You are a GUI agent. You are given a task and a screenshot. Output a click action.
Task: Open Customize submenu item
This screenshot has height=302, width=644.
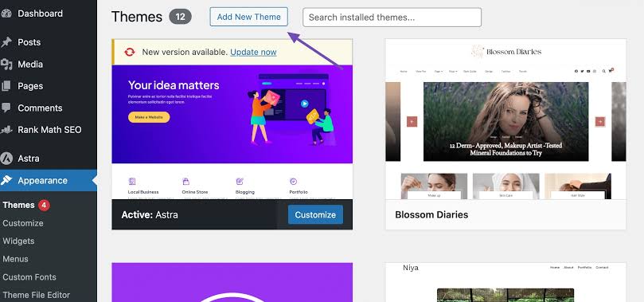23,223
